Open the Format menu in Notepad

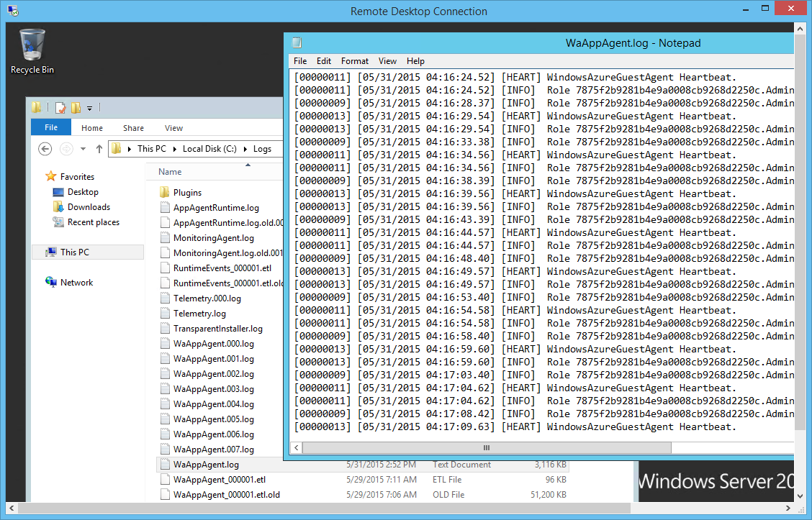point(354,61)
